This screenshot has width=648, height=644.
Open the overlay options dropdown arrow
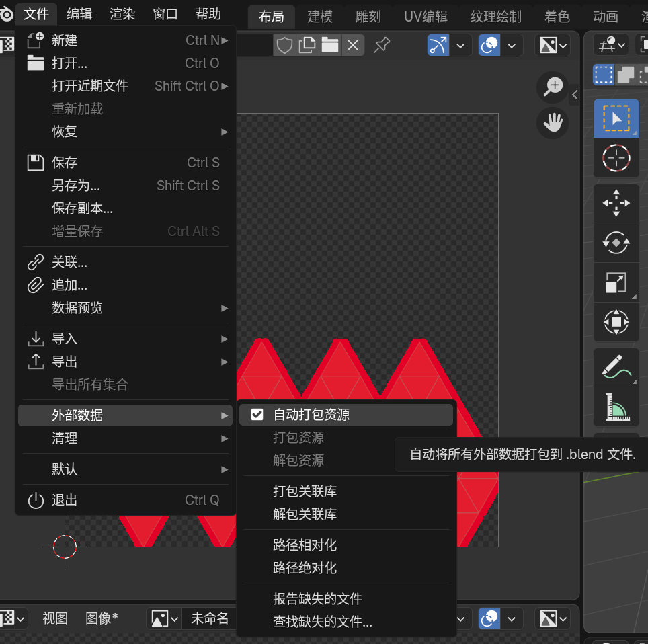tap(512, 45)
